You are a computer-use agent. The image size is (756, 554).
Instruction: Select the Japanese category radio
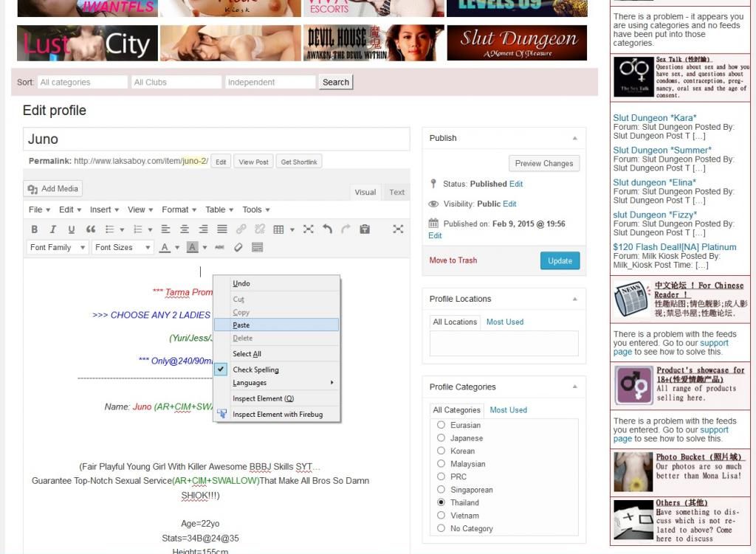[441, 438]
